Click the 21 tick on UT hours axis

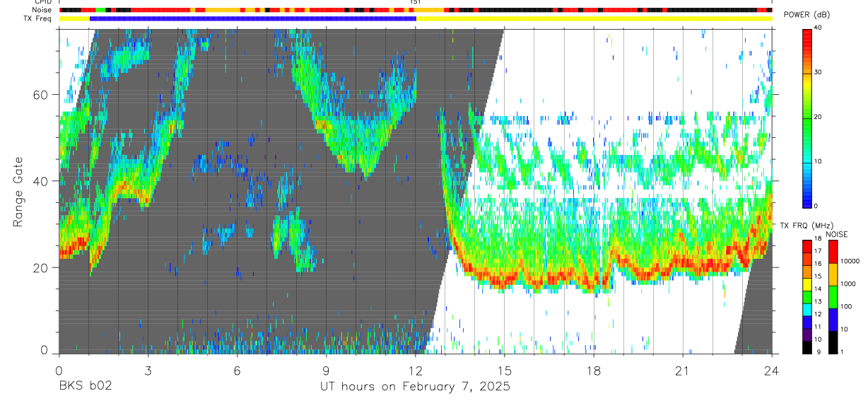683,370
